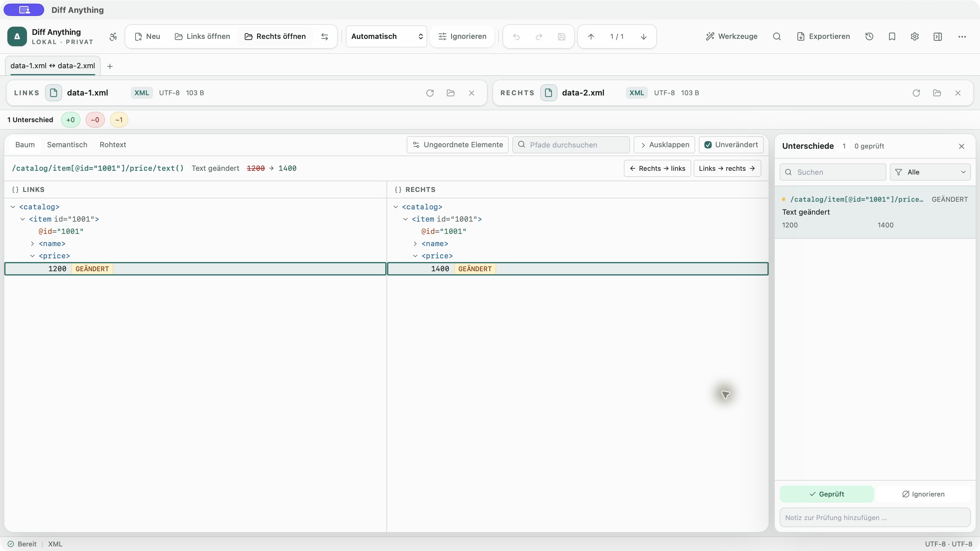This screenshot has width=980, height=551.
Task: Switch to the Rohtext tab
Action: (113, 145)
